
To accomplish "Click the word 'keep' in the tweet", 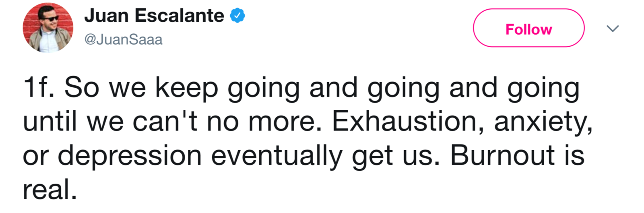I will click(x=186, y=88).
